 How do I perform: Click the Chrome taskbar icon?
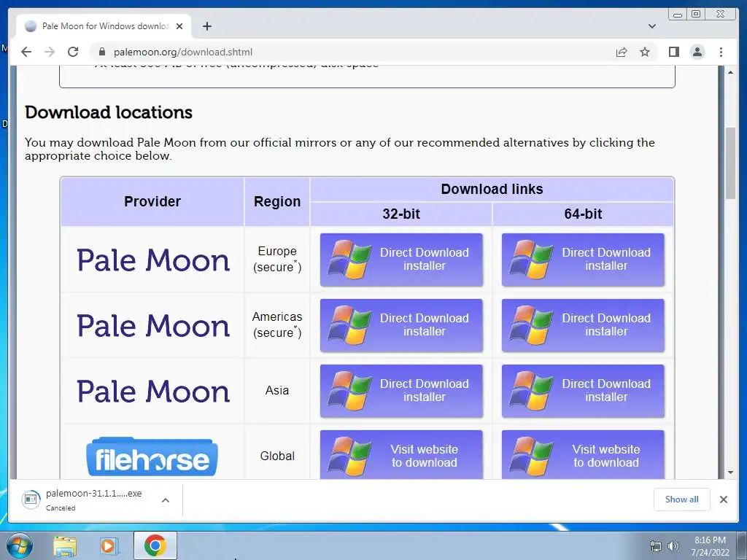pos(155,545)
